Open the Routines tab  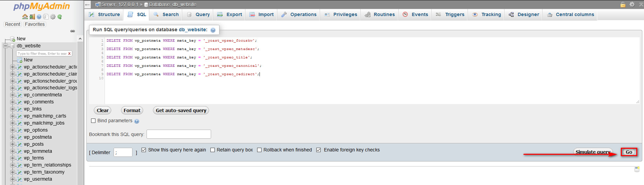(x=380, y=14)
